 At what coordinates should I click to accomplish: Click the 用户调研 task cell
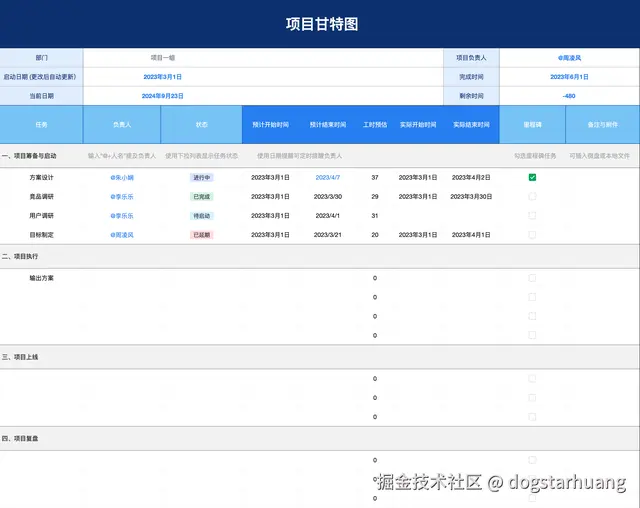click(x=41, y=216)
